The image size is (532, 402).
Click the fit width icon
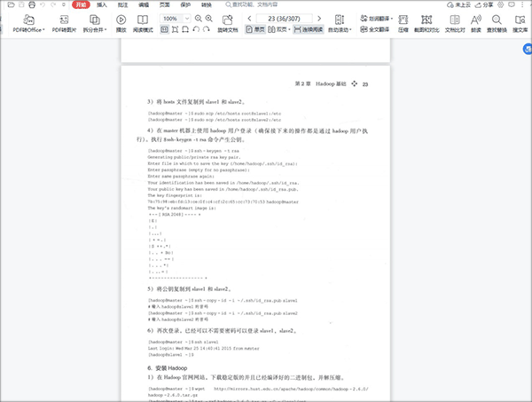pyautogui.click(x=185, y=29)
